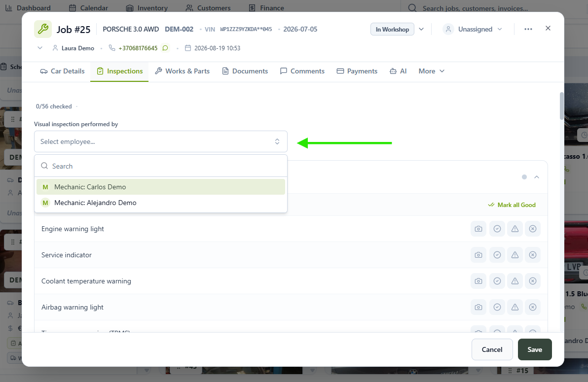Click the global search jobs field
This screenshot has height=382, width=588.
475,8
